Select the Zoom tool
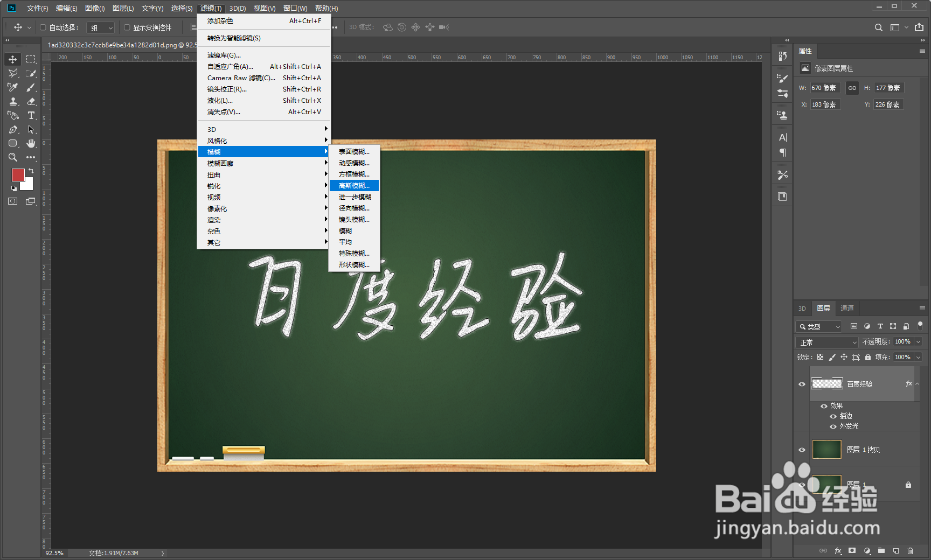931x560 pixels. [x=12, y=157]
